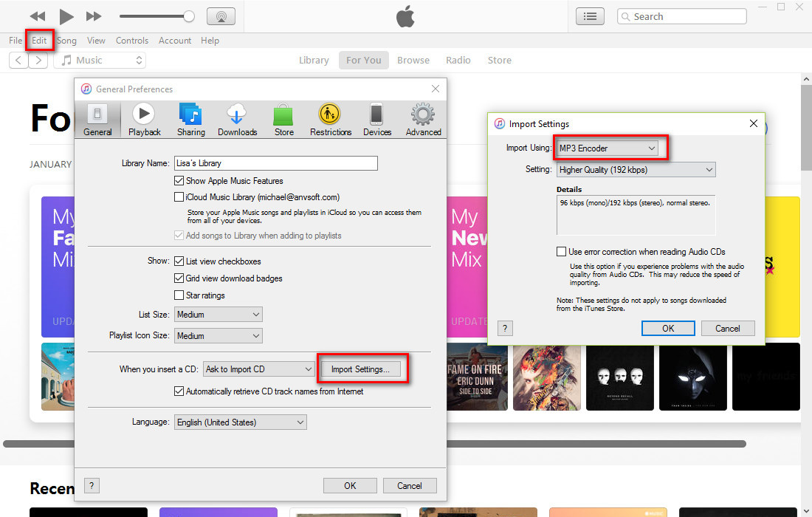This screenshot has height=517, width=812.
Task: Click OK in Import Settings dialog
Action: click(x=668, y=328)
